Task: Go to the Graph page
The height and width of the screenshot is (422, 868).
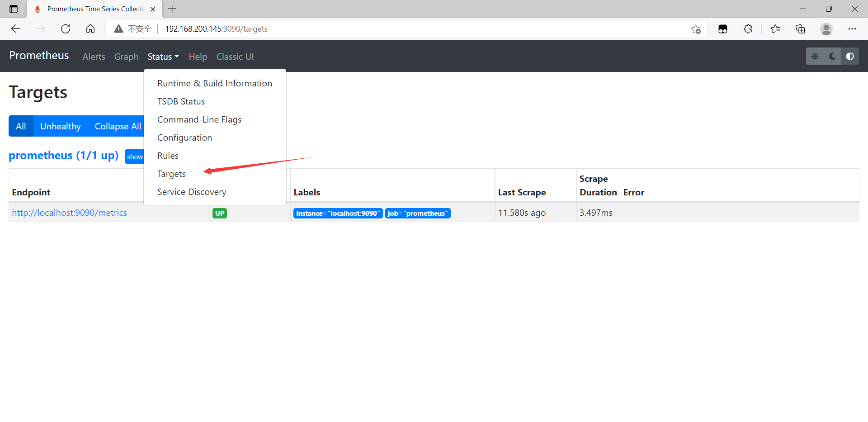Action: [126, 57]
